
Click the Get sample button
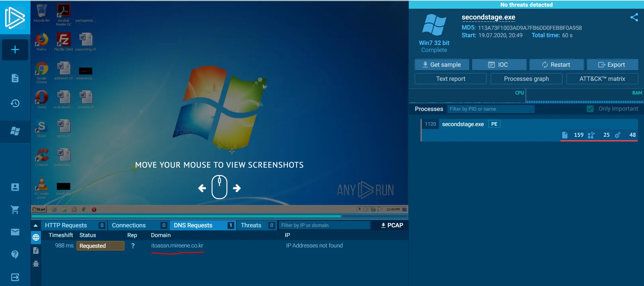point(442,65)
